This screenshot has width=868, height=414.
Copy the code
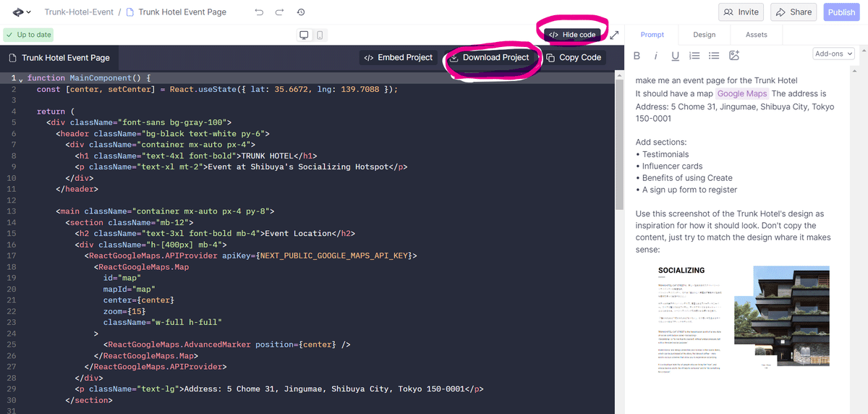coord(574,58)
